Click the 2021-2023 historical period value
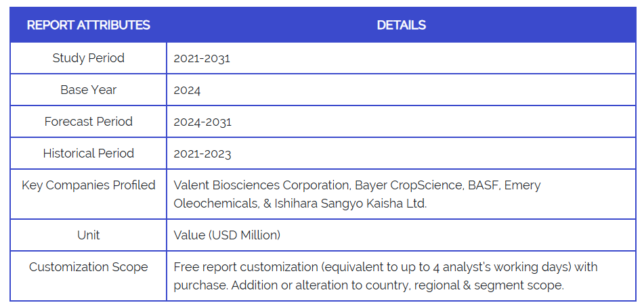The image size is (644, 307). tap(202, 153)
